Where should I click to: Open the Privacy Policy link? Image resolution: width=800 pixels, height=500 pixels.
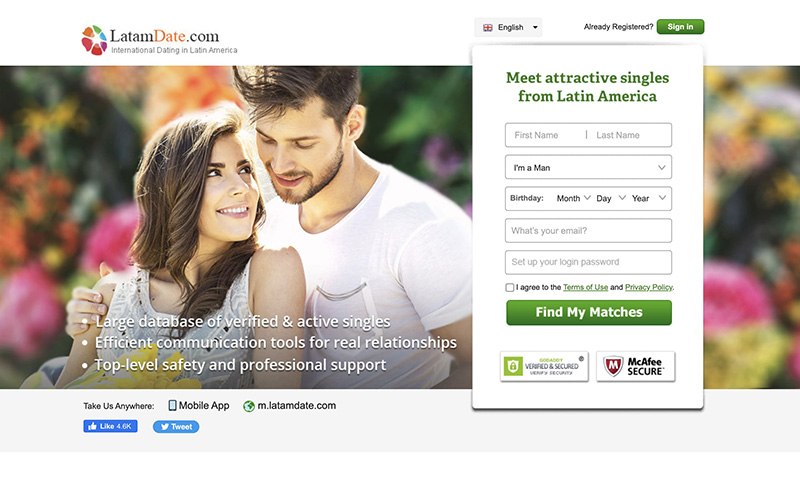tap(648, 287)
